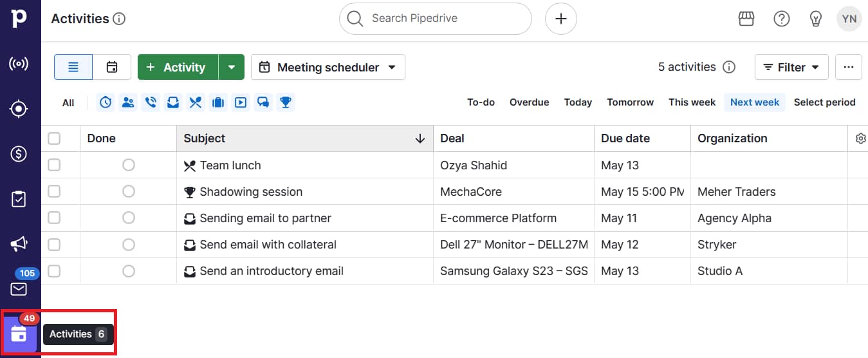868x358 pixels.
Task: Open the Meeting scheduler dropdown
Action: point(328,67)
